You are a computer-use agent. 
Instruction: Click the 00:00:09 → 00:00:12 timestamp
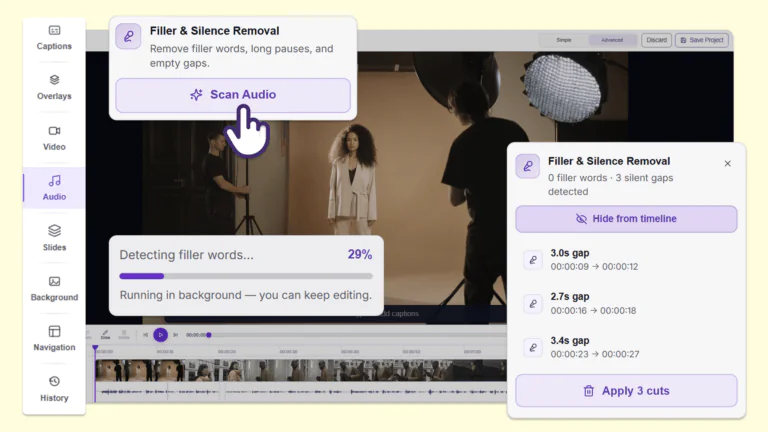tap(594, 267)
